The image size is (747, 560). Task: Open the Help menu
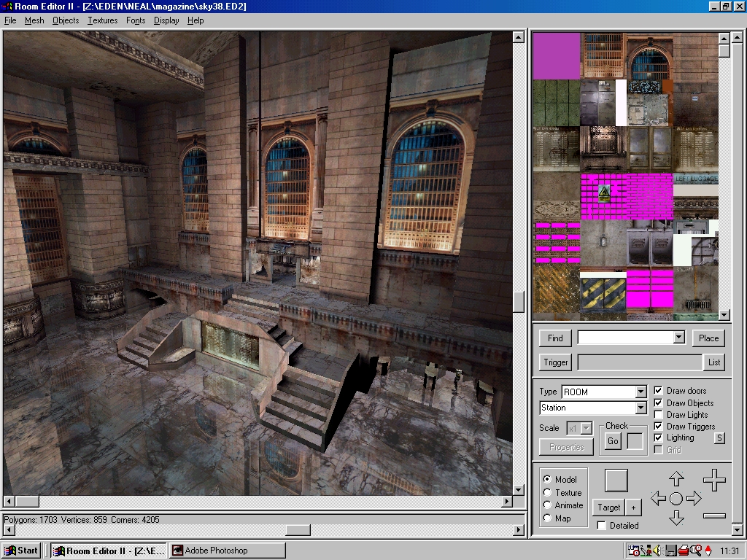click(x=196, y=20)
